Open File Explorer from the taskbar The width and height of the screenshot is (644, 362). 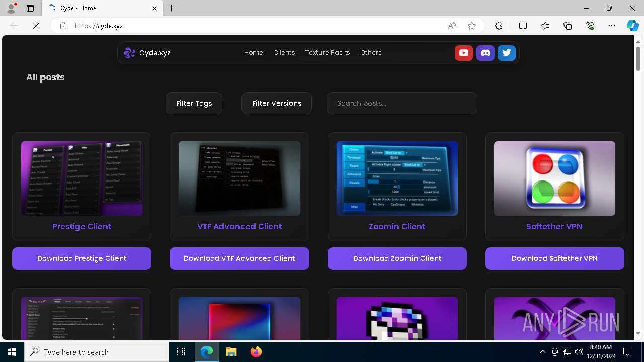pos(231,352)
